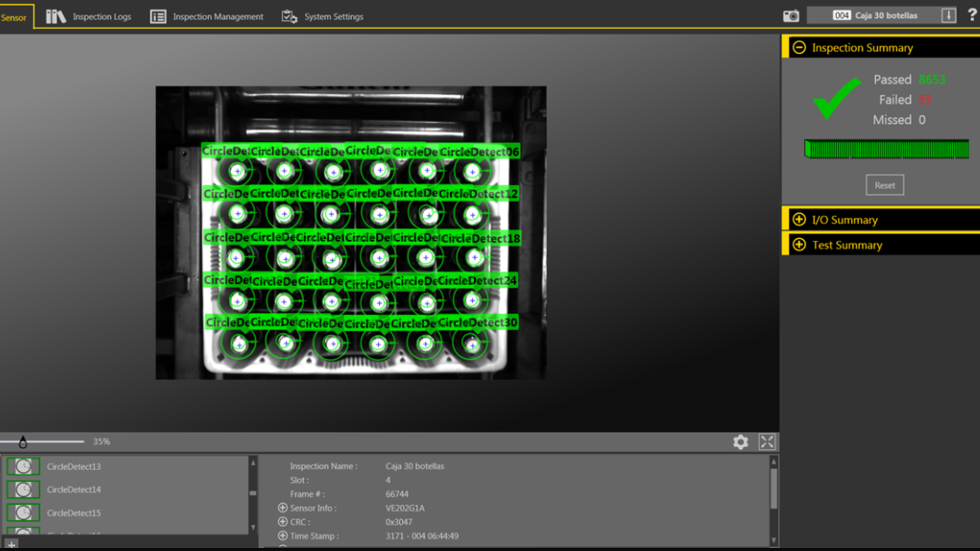The height and width of the screenshot is (551, 980).
Task: Click the 35% zoom slider handle
Action: point(23,442)
